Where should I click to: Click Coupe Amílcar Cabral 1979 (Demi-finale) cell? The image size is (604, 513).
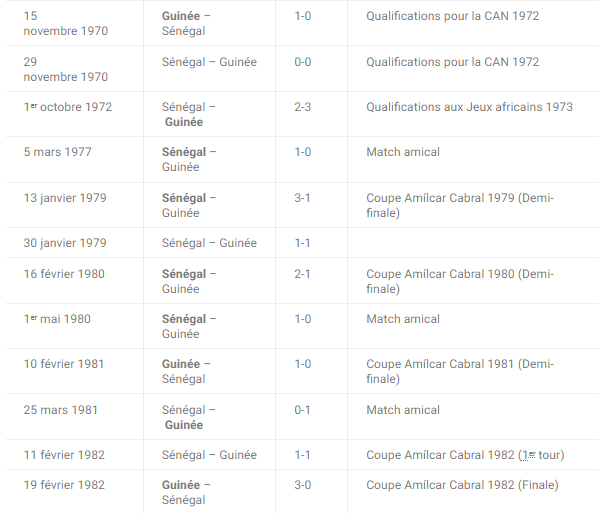click(460, 205)
